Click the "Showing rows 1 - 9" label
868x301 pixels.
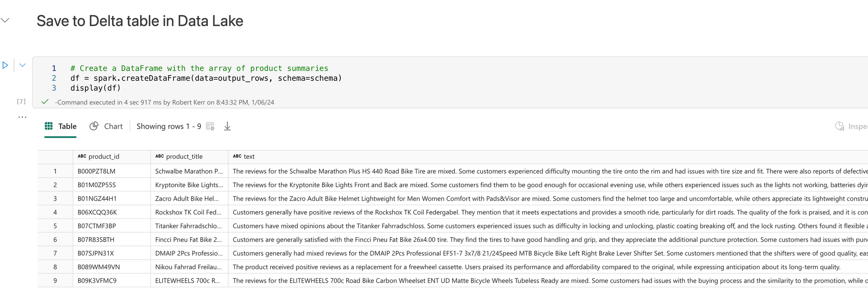pos(168,126)
